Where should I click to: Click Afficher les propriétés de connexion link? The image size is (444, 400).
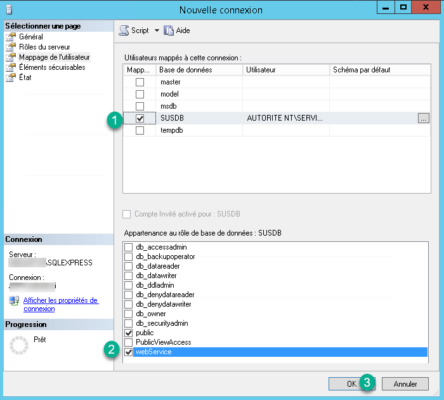pos(61,305)
